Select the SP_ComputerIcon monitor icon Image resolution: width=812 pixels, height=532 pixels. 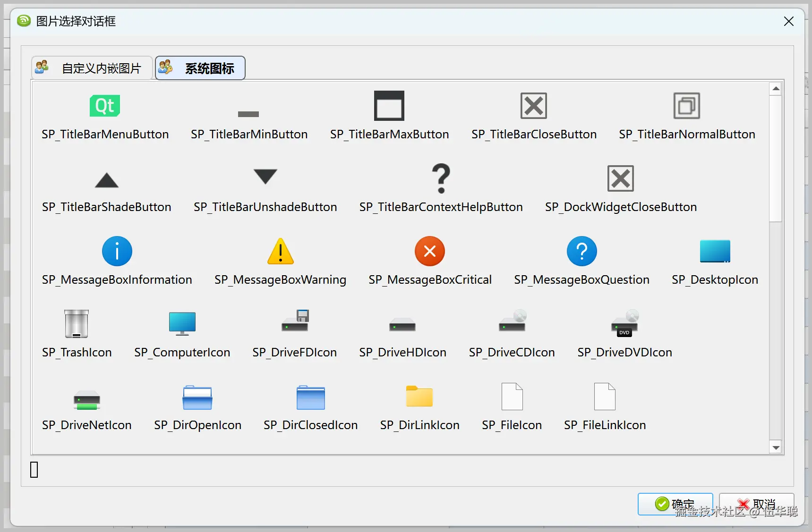(182, 324)
